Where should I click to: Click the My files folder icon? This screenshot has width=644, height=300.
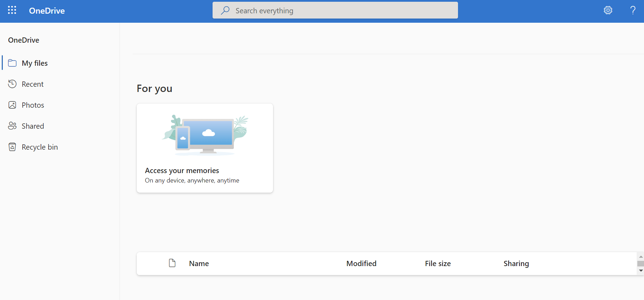(12, 63)
